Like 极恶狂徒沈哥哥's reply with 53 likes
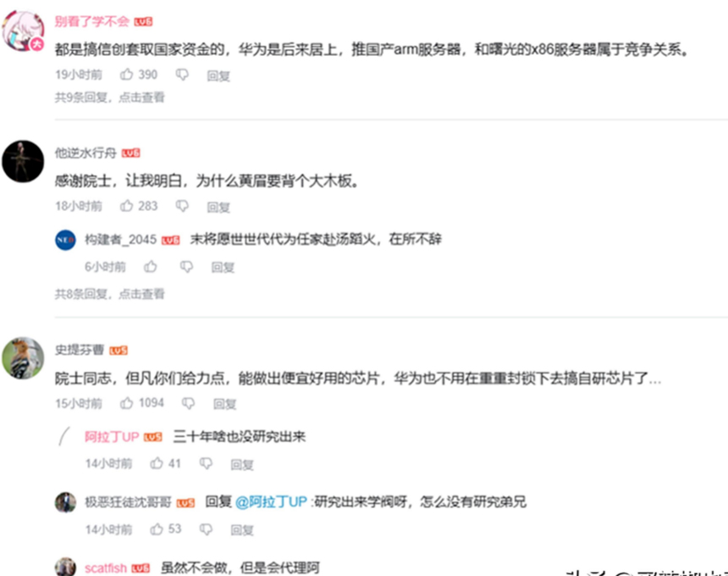This screenshot has width=728, height=576. (x=157, y=529)
